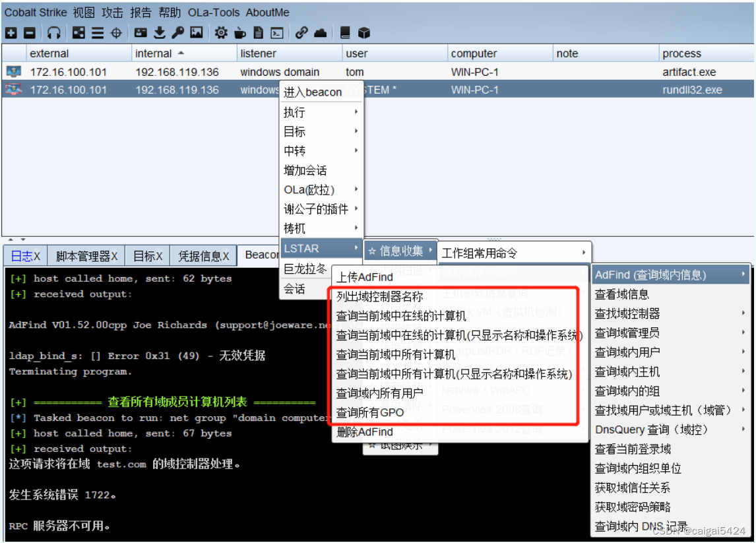The height and width of the screenshot is (543, 756).
Task: Choose 增加会话 in context menu
Action: 321,170
